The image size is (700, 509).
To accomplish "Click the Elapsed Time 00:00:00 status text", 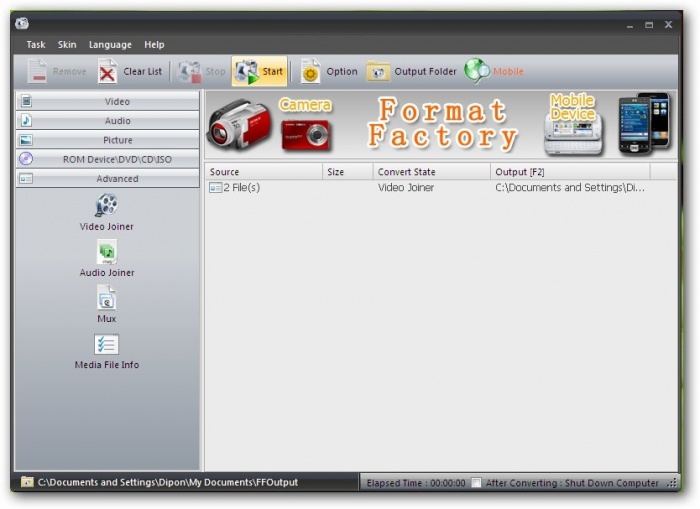I will point(416,483).
